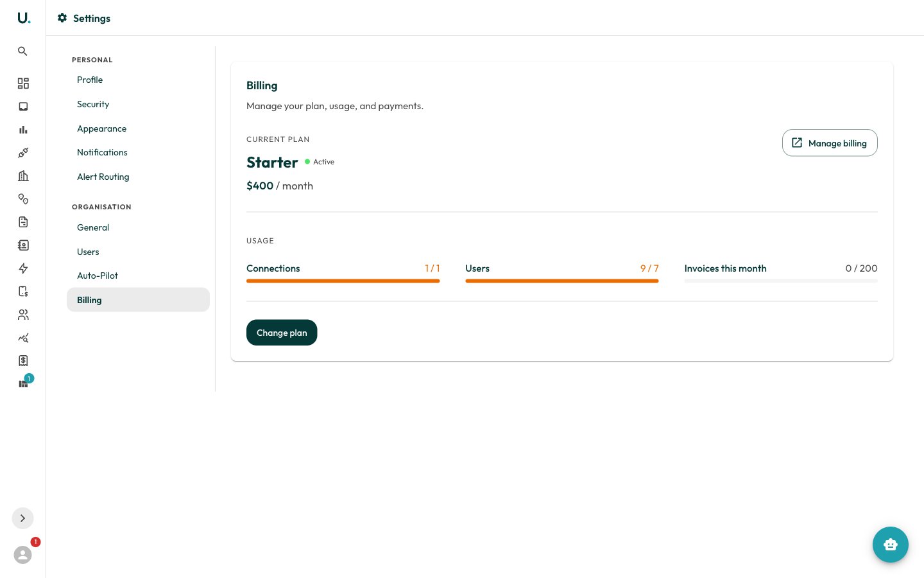924x578 pixels.
Task: Open the lightning bolt icon
Action: [x=23, y=268]
